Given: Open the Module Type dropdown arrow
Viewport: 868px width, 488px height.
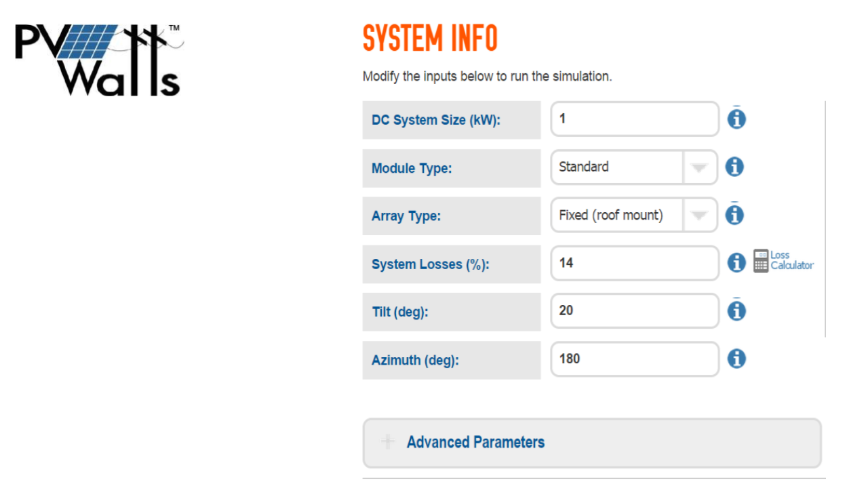Looking at the screenshot, I should point(699,167).
